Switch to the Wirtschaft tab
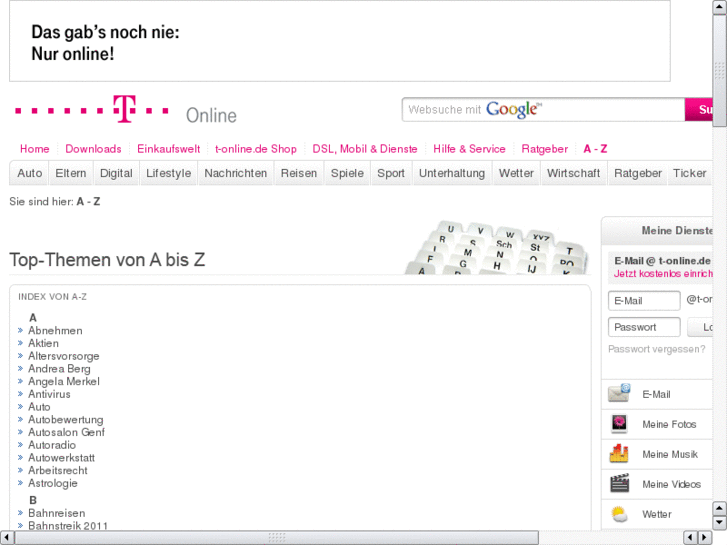The width and height of the screenshot is (727, 545). click(574, 173)
